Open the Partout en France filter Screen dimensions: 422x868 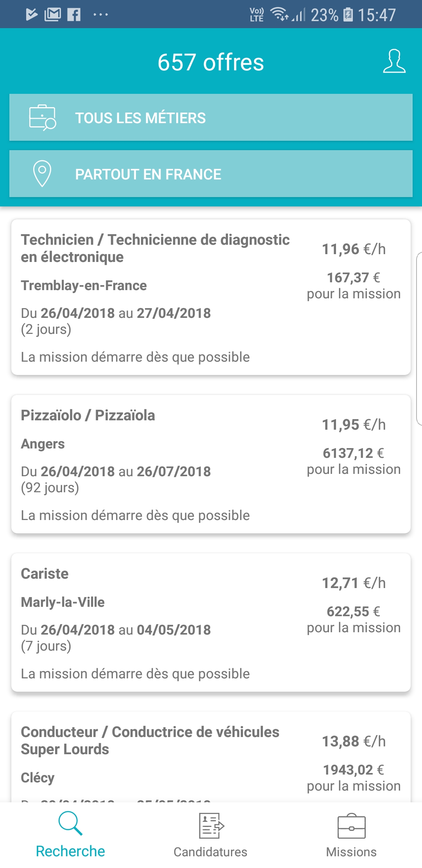coord(211,174)
